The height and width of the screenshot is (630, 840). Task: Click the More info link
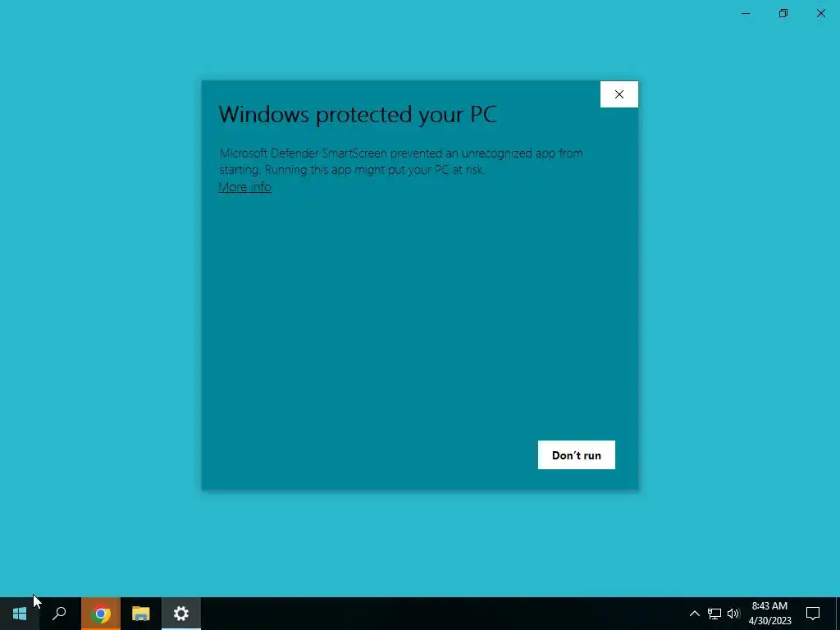[244, 187]
